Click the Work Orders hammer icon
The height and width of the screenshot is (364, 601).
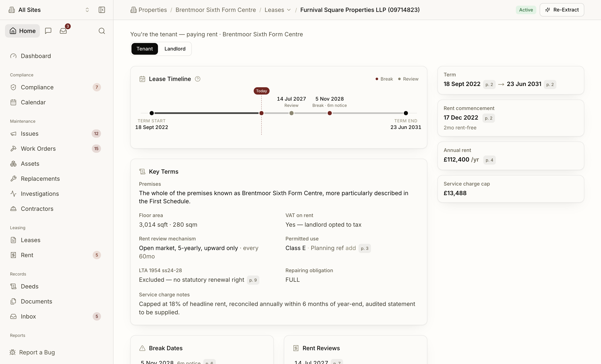coord(13,149)
